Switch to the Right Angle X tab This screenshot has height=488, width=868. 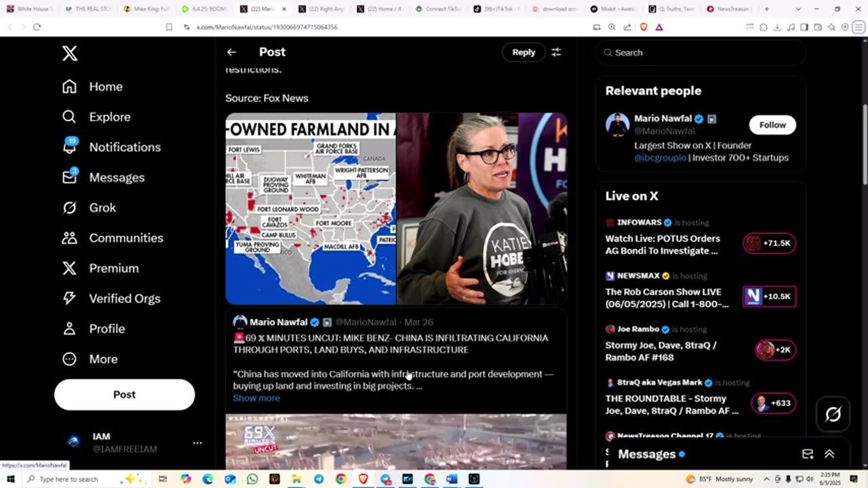coord(320,9)
